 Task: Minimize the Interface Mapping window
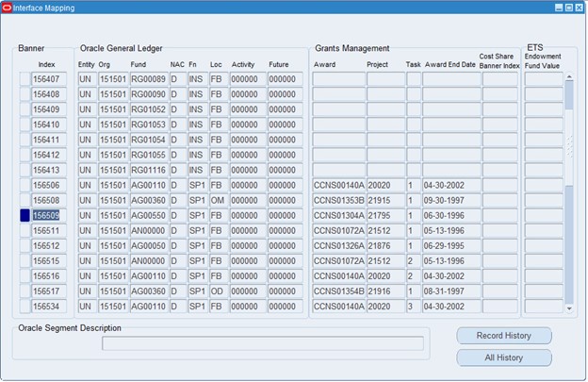558,8
